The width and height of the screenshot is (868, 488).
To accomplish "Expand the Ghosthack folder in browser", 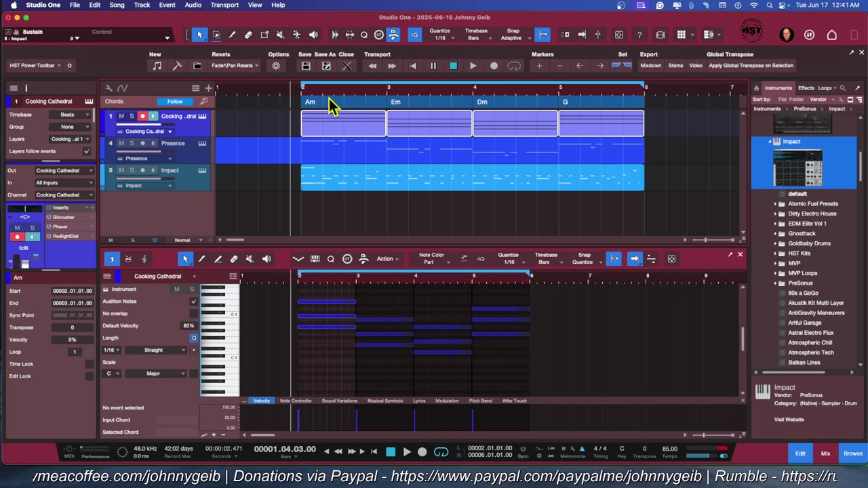I will [x=775, y=233].
